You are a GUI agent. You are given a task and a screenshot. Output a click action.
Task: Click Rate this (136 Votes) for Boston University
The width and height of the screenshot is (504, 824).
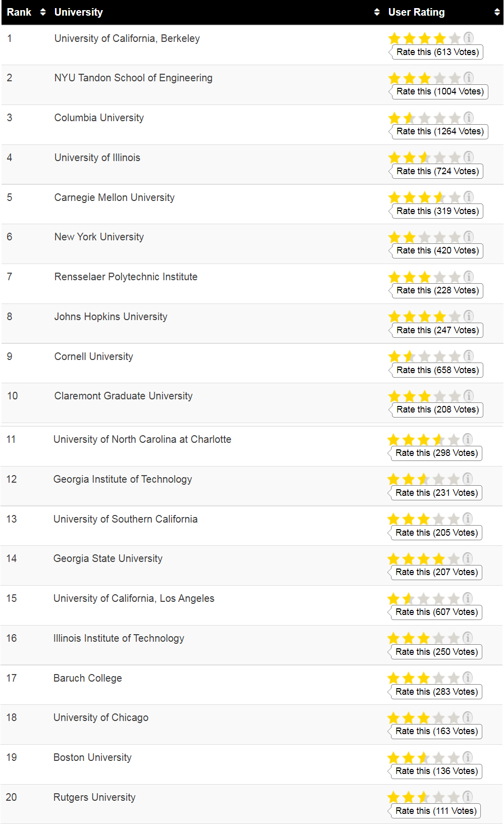click(436, 771)
